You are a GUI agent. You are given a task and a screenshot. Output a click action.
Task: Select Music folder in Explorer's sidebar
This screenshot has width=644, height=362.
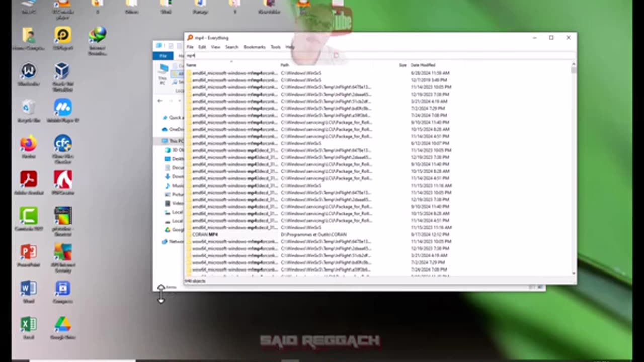(x=175, y=186)
